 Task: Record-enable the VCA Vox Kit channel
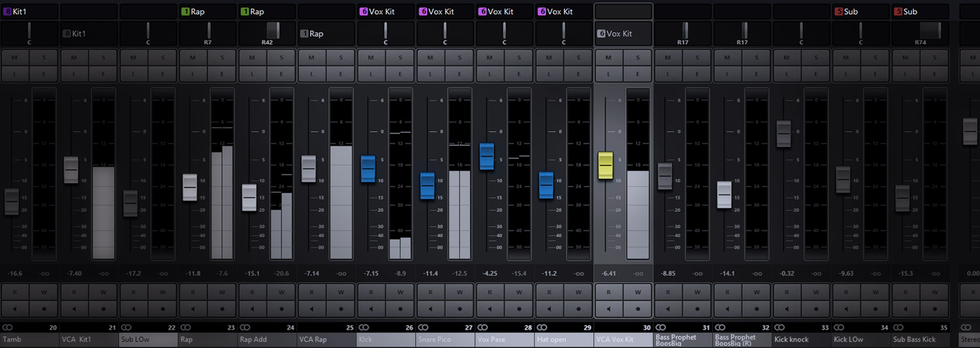coord(638,309)
